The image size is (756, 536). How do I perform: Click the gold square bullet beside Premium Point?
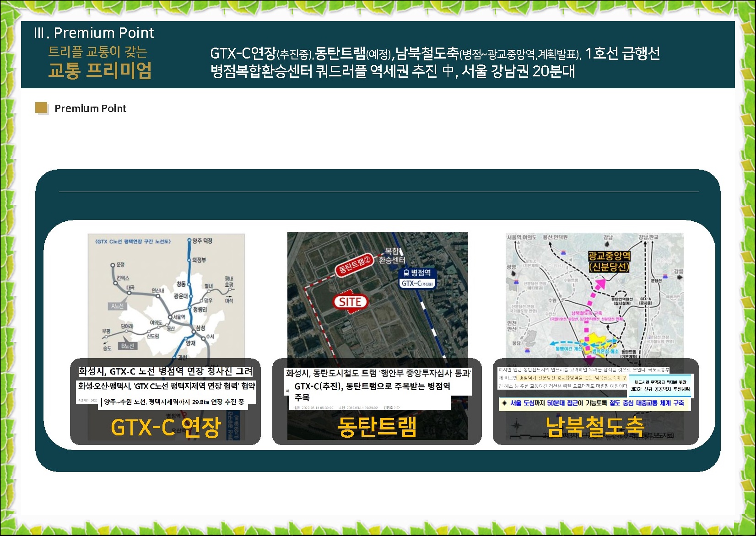(42, 108)
